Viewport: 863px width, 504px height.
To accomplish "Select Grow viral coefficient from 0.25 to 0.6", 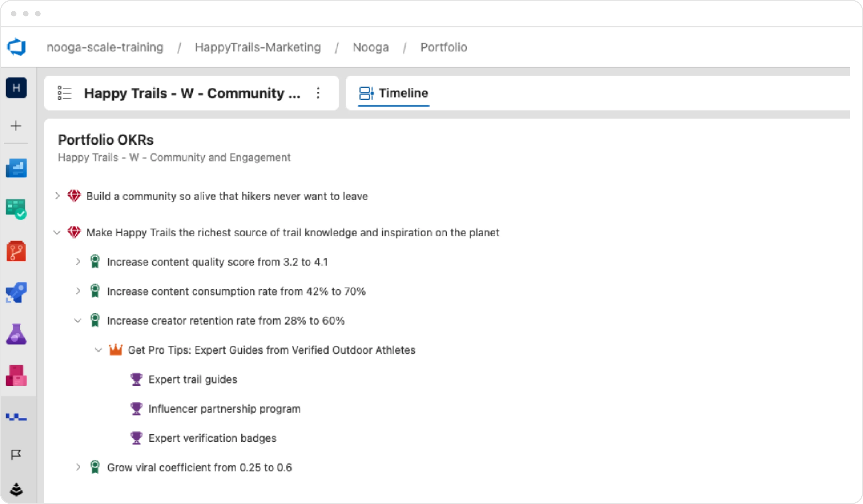I will (199, 467).
